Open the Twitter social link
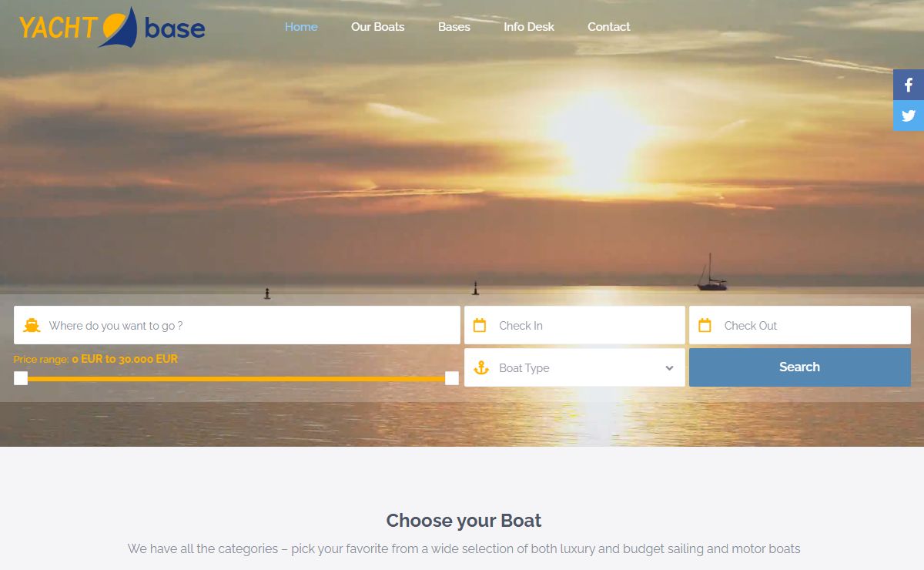 (909, 116)
